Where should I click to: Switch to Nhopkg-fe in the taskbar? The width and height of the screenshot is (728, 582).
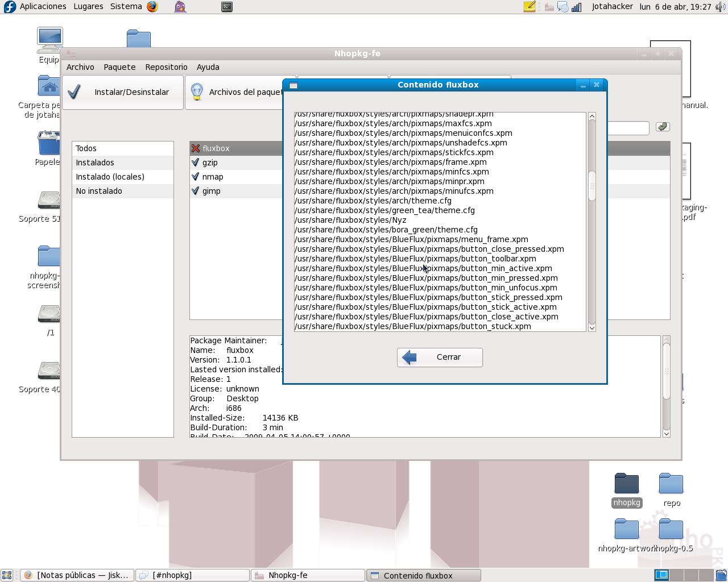[x=308, y=575]
